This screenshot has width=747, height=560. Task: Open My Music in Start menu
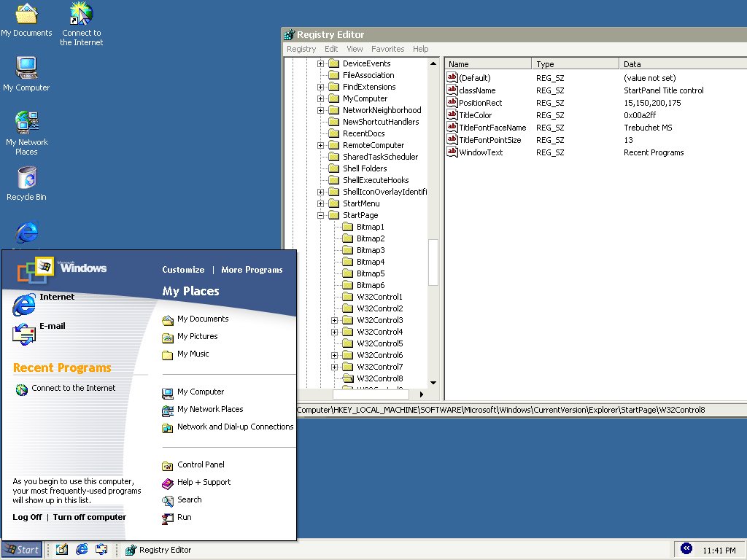pyautogui.click(x=185, y=354)
